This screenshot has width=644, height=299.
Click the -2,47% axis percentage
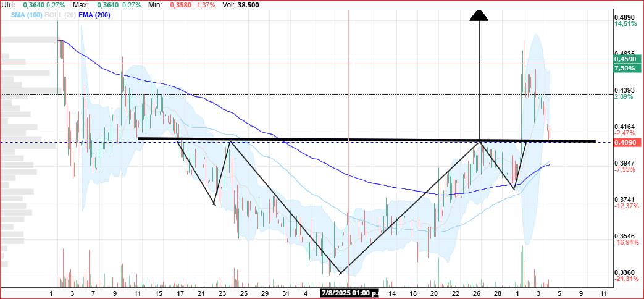coord(624,133)
